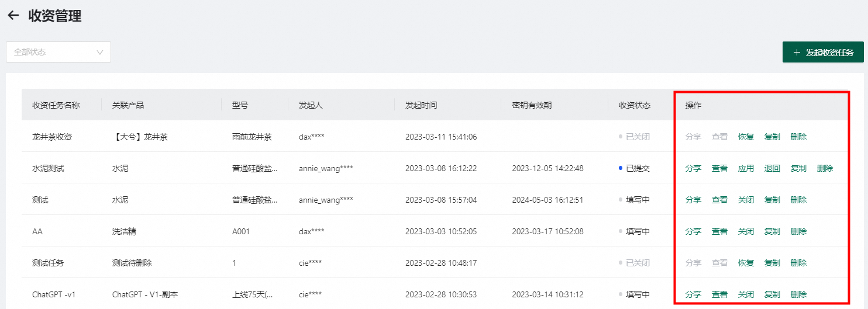Click 查看 in the 水泥测试 row
Viewport: 868px width, 309px height.
[719, 168]
